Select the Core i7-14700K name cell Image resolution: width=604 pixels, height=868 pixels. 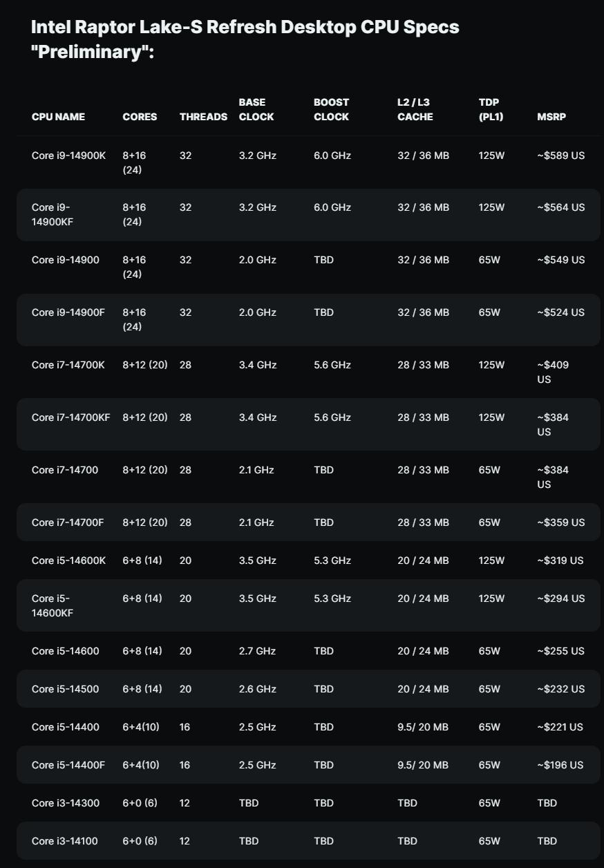68,365
